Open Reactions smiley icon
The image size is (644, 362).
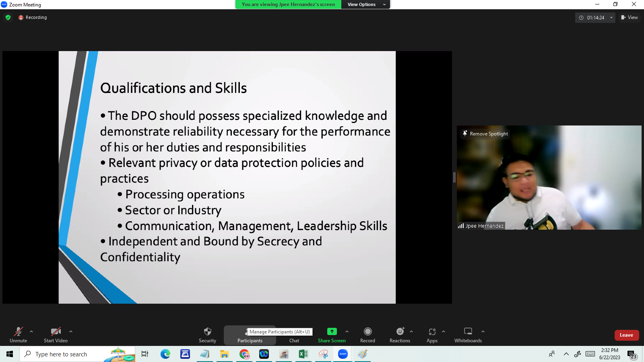pos(400,331)
